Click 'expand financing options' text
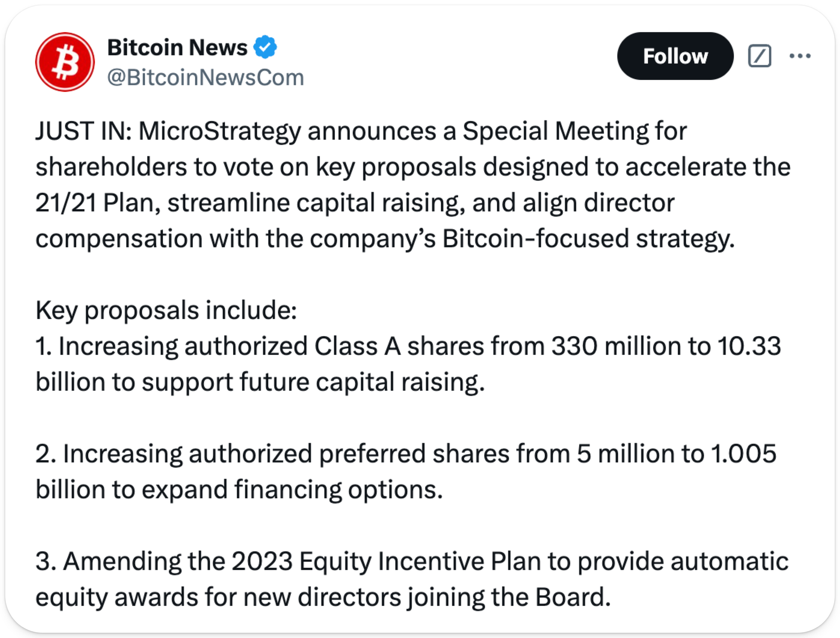 [x=292, y=489]
